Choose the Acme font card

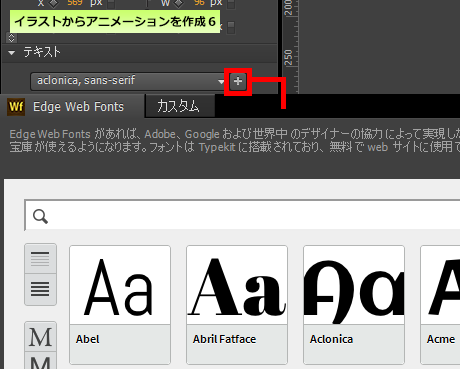coord(440,305)
